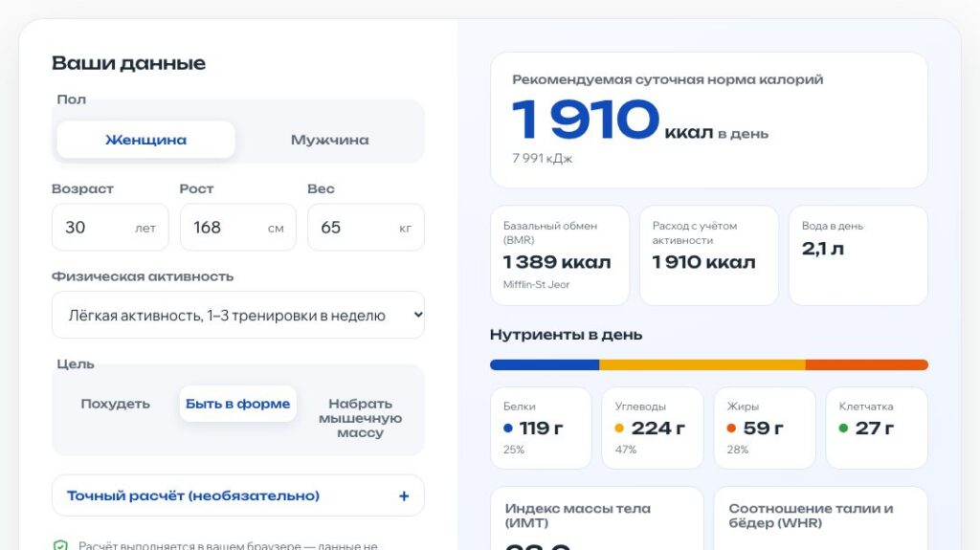
Task: Click the Соотношение талии и бёдер (WHR) heading
Action: tap(811, 516)
